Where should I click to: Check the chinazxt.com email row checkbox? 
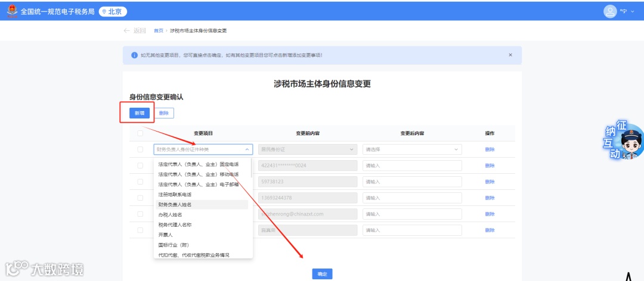(x=141, y=214)
